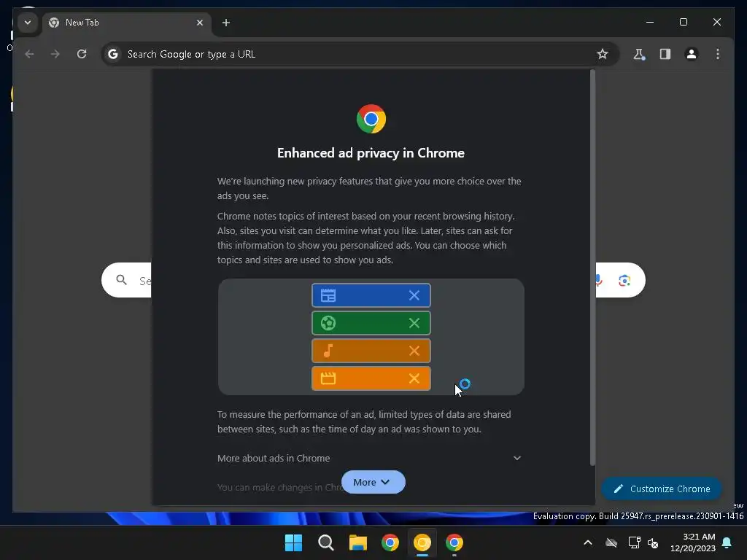Open network status tray icon
Screen dimensions: 747x560
point(634,542)
